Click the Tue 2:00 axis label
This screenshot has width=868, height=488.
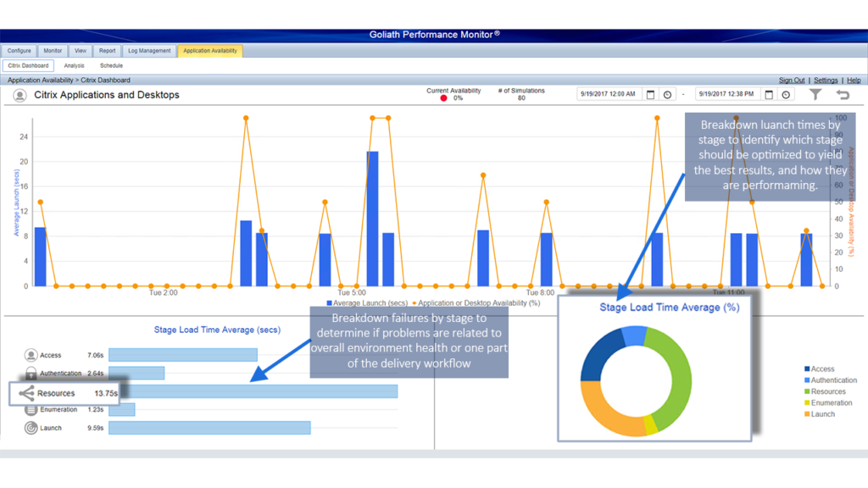tap(164, 292)
